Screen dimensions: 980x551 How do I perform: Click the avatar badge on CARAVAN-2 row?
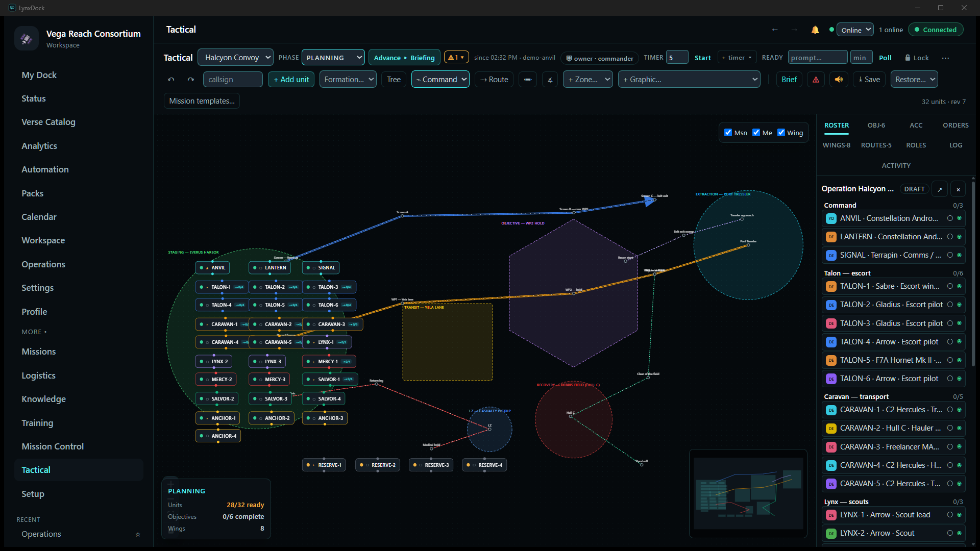pyautogui.click(x=831, y=429)
